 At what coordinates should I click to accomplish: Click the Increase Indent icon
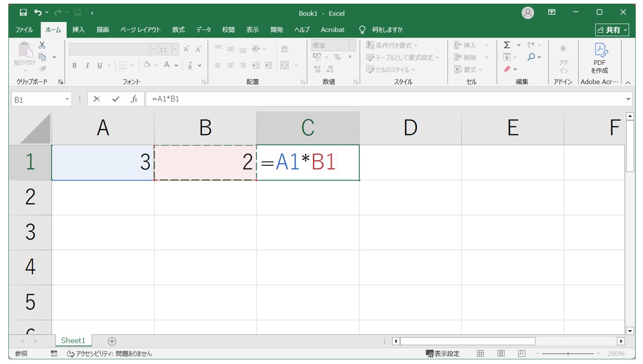[x=268, y=66]
